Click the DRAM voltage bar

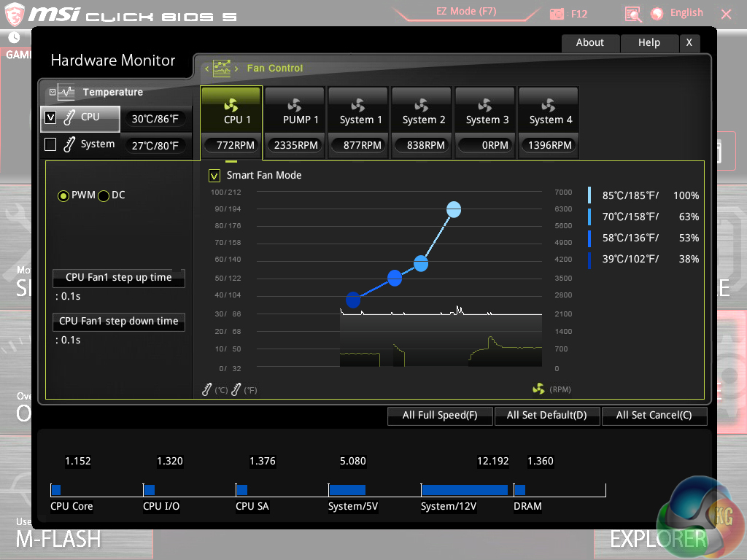tap(520, 490)
